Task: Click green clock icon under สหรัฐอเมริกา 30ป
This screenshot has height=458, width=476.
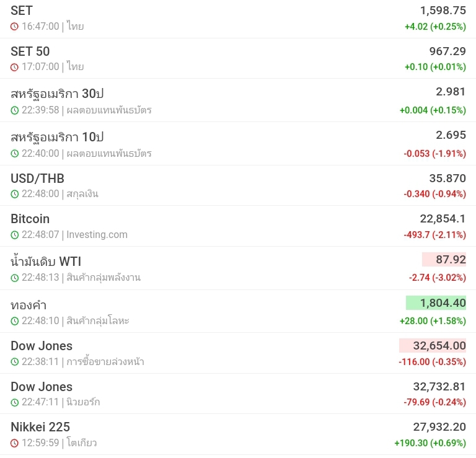Action: (15, 110)
